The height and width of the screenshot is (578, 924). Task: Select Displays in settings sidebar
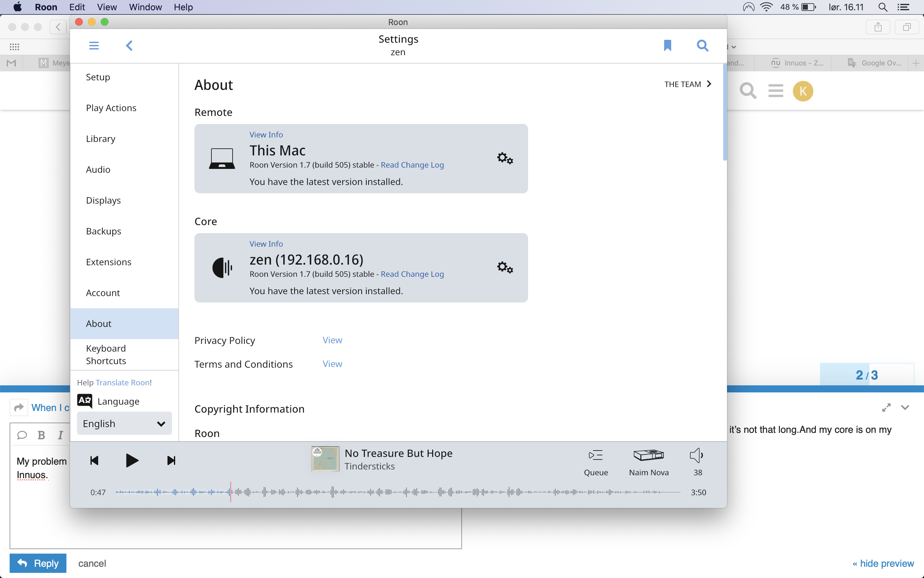pyautogui.click(x=124, y=200)
